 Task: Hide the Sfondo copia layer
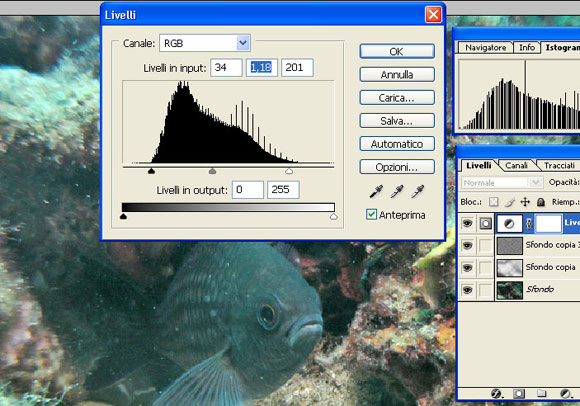point(467,268)
